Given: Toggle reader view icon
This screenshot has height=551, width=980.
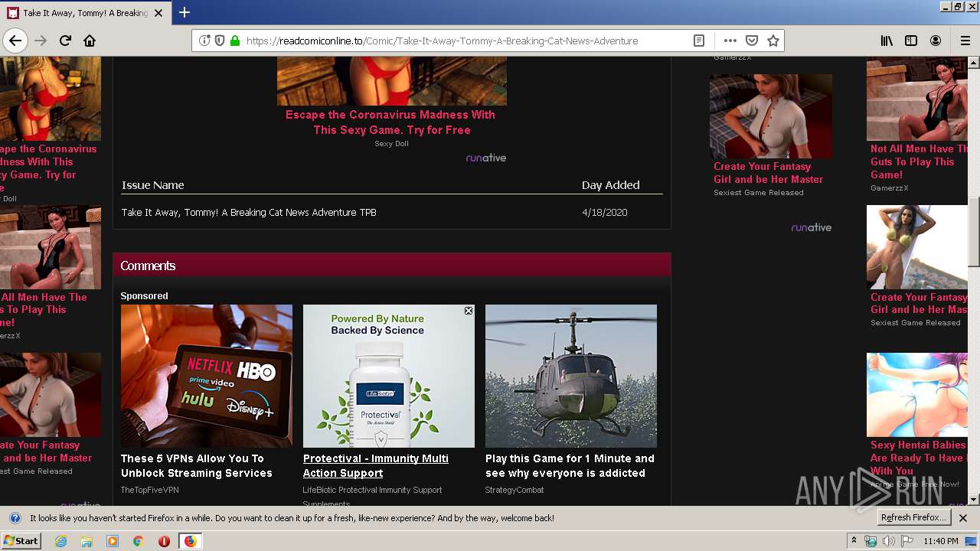Looking at the screenshot, I should tap(699, 41).
